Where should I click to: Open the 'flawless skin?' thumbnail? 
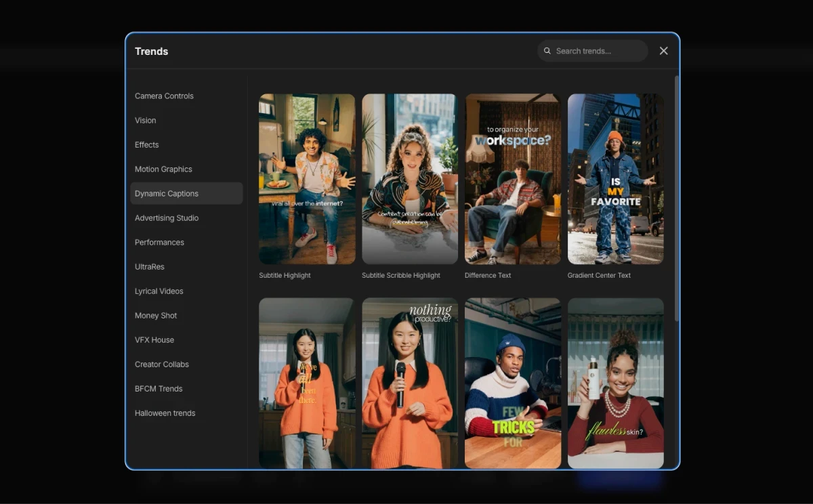pyautogui.click(x=616, y=383)
